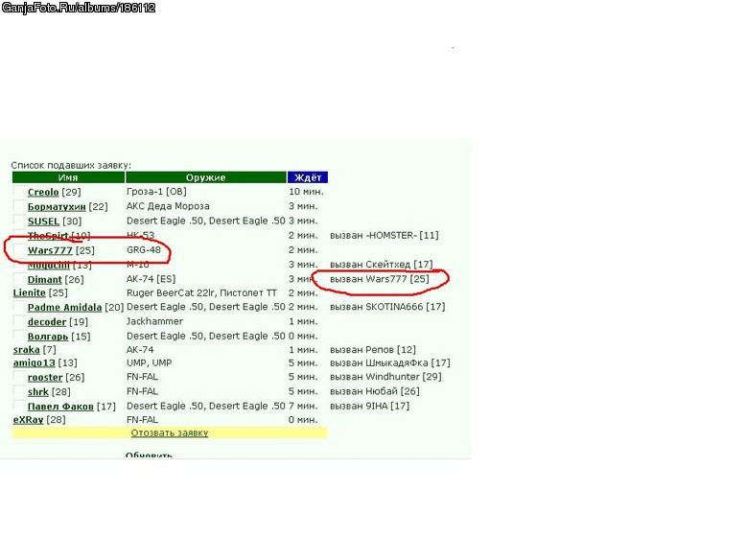This screenshot has height=560, width=746.
Task: Click the small box beside rooster
Action: pyautogui.click(x=19, y=377)
